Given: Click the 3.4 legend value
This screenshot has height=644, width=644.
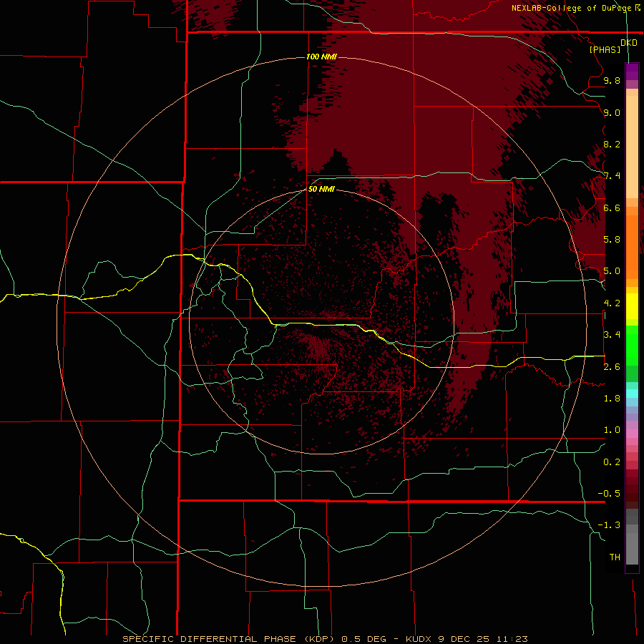Looking at the screenshot, I should 612,335.
